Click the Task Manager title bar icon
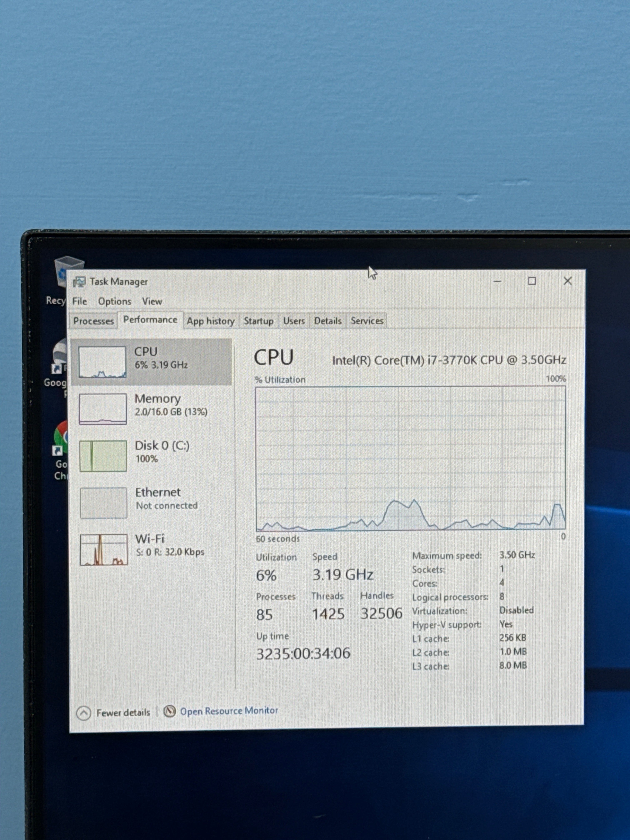 click(x=79, y=282)
